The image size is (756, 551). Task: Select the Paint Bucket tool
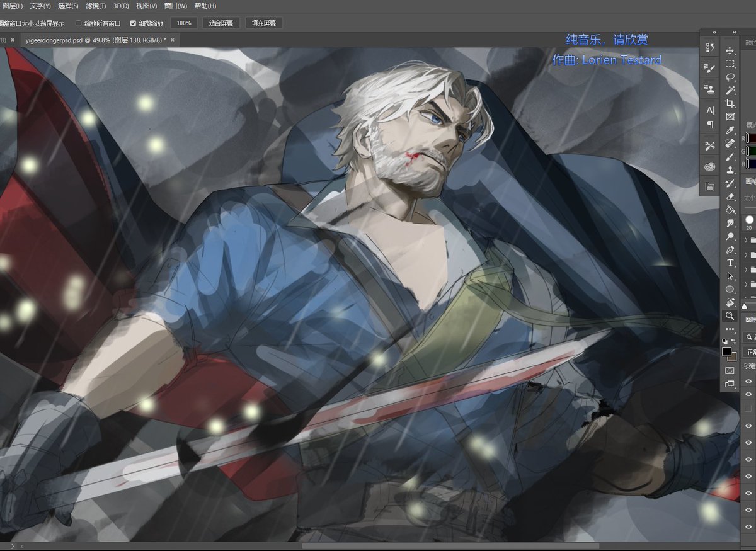click(x=730, y=210)
